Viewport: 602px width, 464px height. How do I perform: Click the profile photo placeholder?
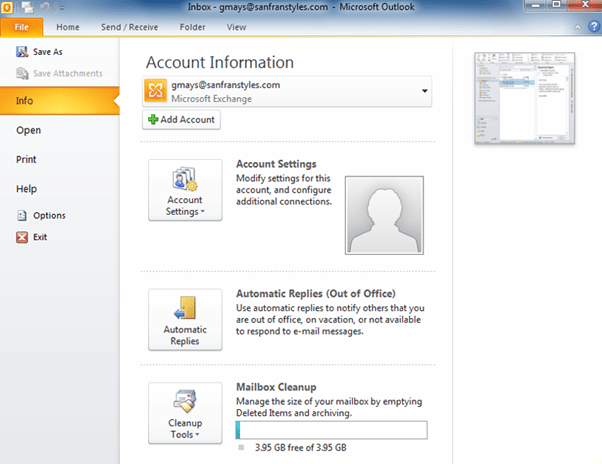click(x=383, y=216)
